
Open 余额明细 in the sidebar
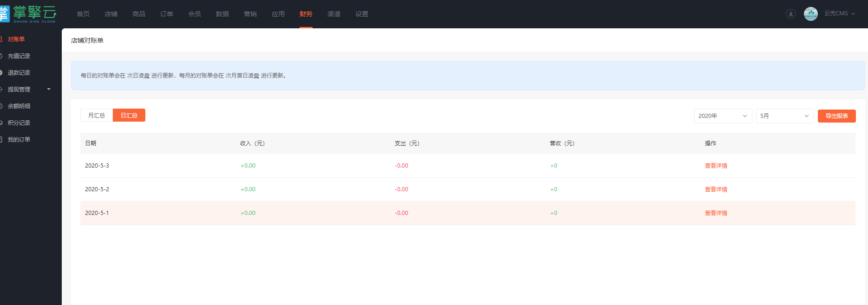pyautogui.click(x=19, y=106)
